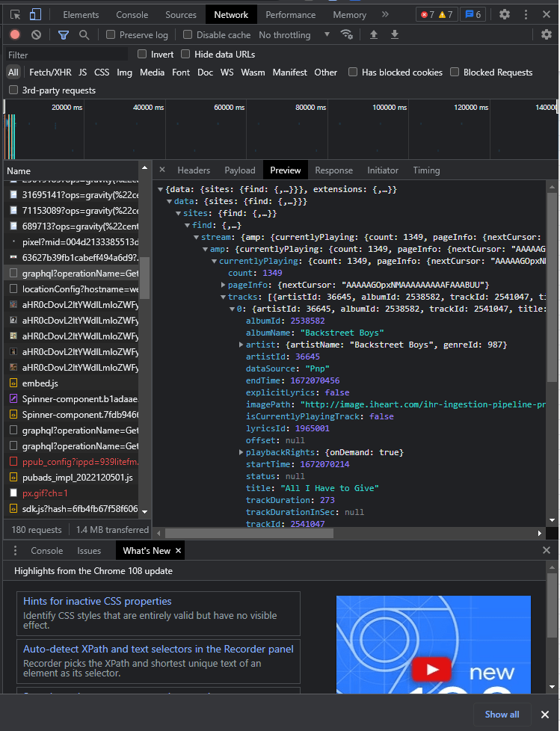Open the Timing tab

point(426,170)
